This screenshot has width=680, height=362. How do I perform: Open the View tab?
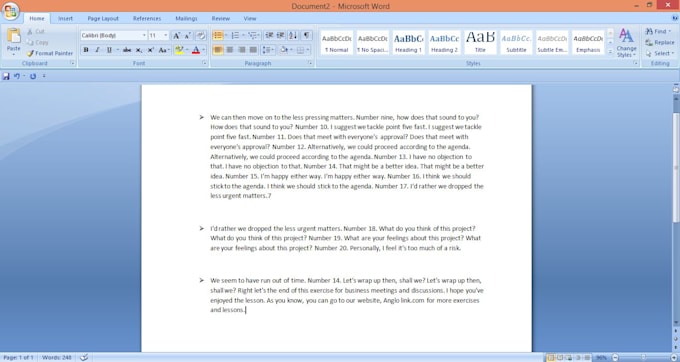250,19
